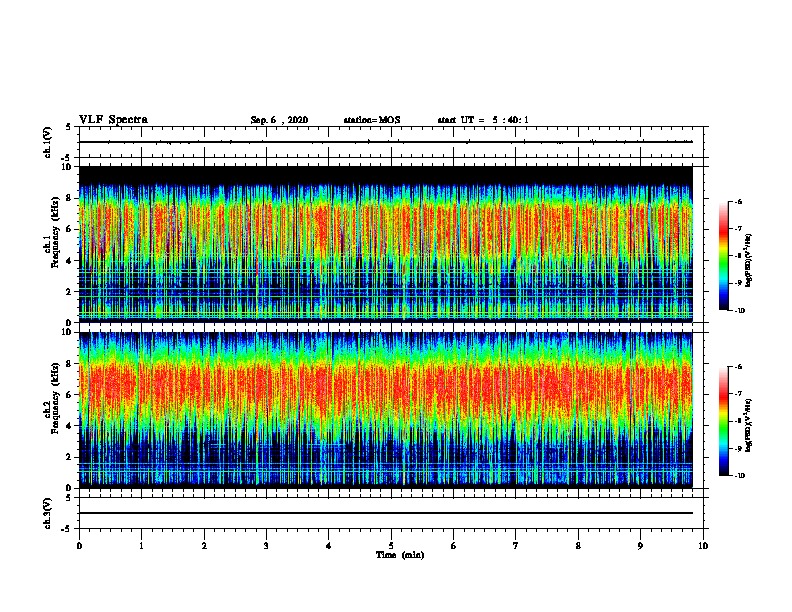792x612 pixels.
Task: Click the "VLF Spectra" plot title
Action: point(113,120)
